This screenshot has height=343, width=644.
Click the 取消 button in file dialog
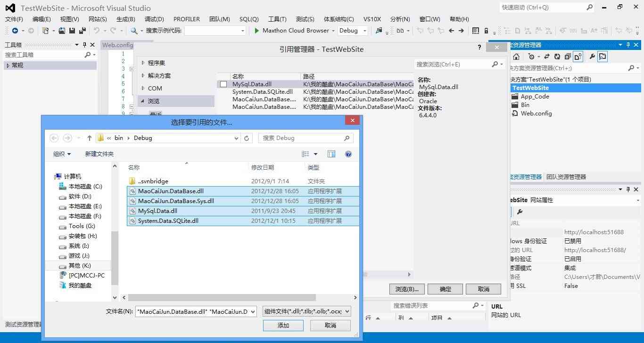coord(330,326)
